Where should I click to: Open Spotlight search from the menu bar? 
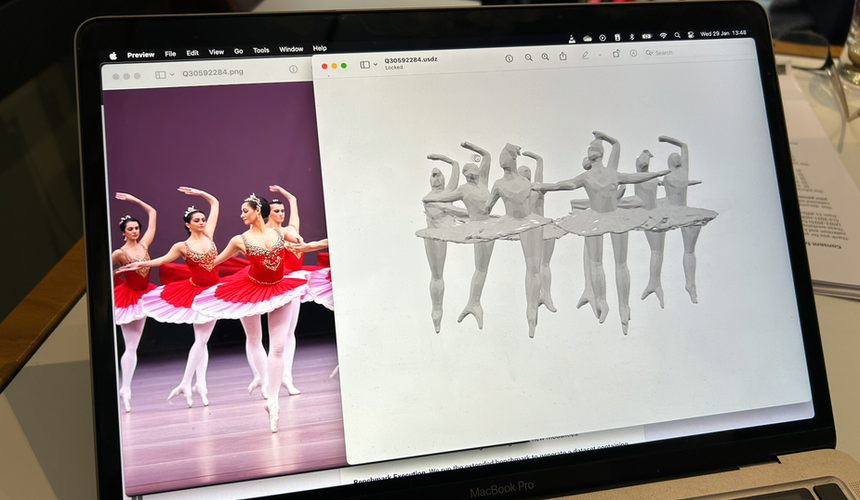point(677,35)
